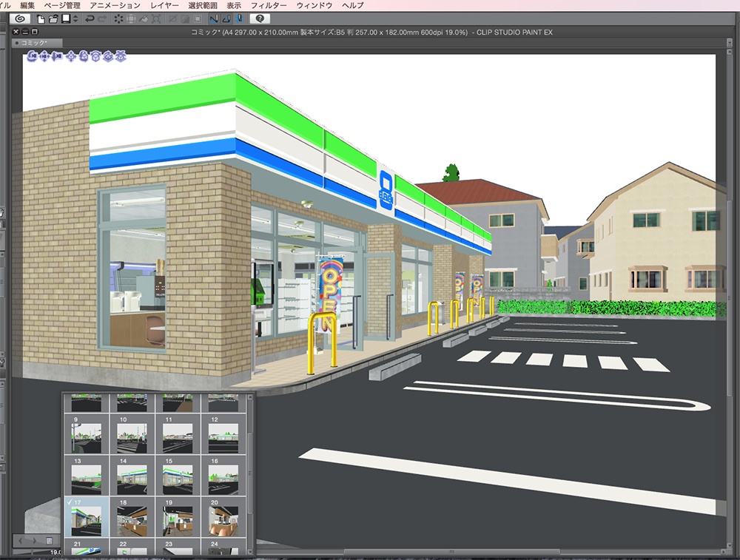Open the 選択範囲 menu
This screenshot has width=740, height=560.
pos(203,5)
